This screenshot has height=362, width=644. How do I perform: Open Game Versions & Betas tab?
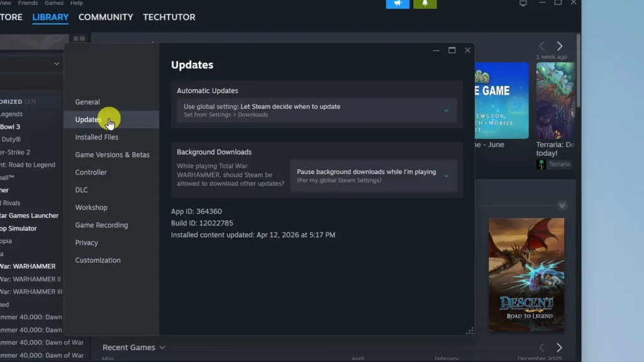(112, 155)
